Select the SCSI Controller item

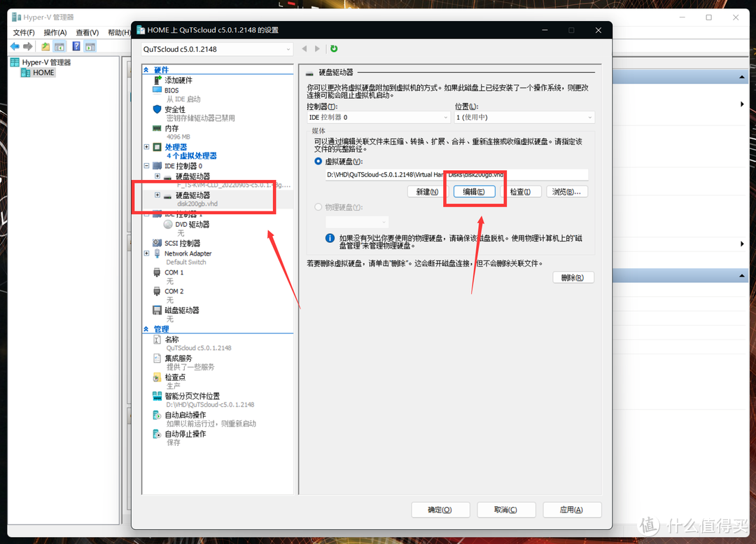pos(182,243)
